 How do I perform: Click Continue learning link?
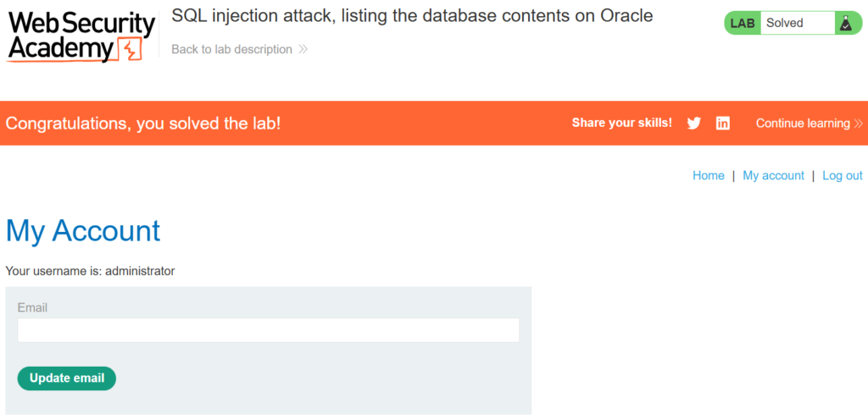point(802,123)
